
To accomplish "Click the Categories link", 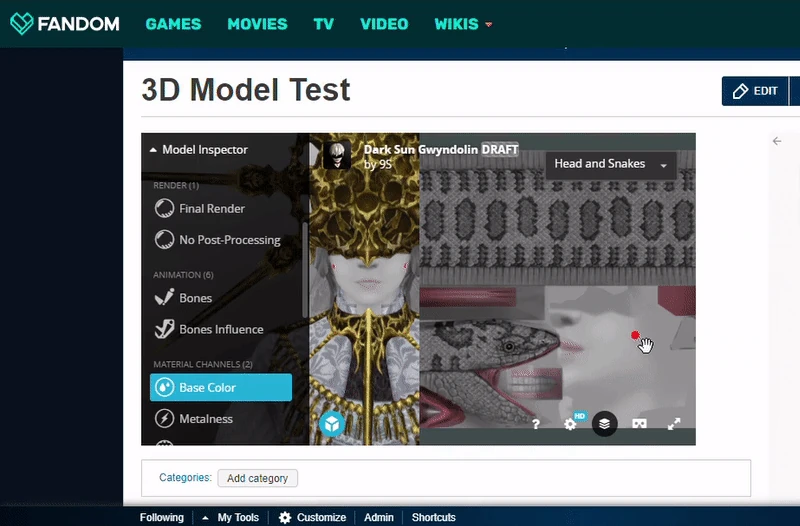I will click(x=185, y=478).
